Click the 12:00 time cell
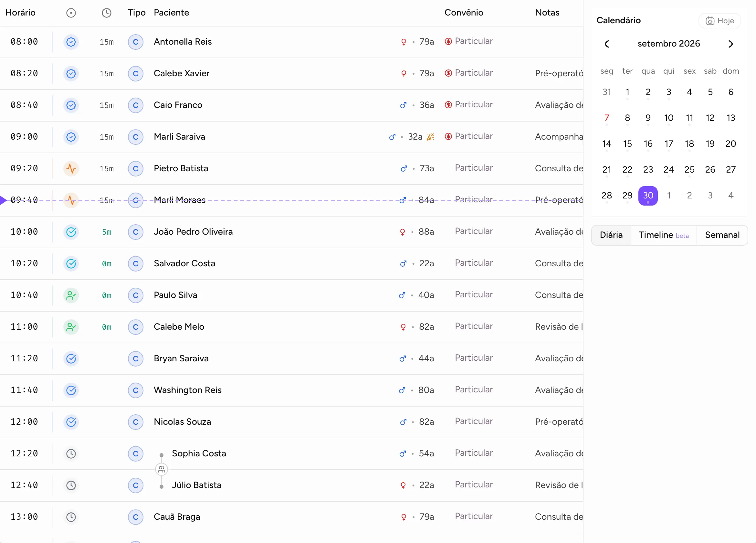 (x=24, y=422)
